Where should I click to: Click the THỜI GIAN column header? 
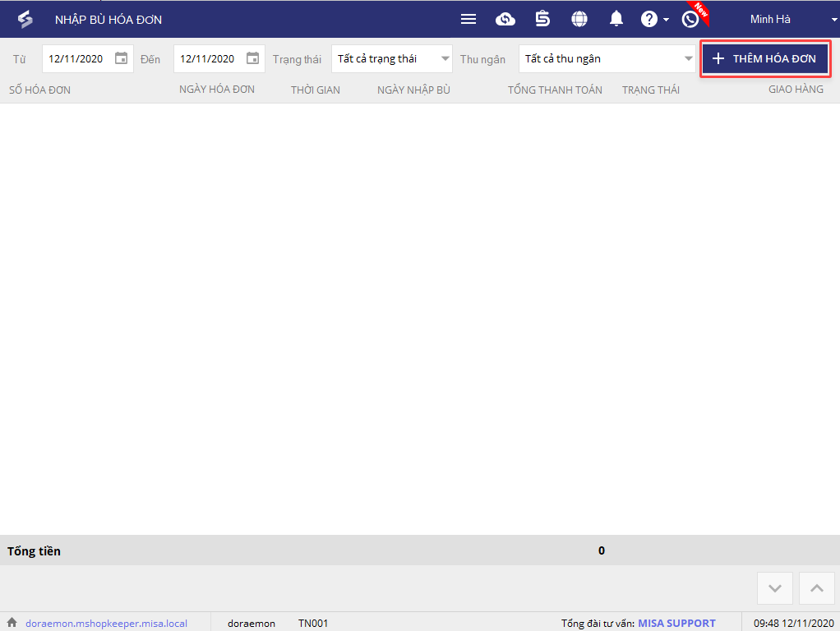click(316, 90)
